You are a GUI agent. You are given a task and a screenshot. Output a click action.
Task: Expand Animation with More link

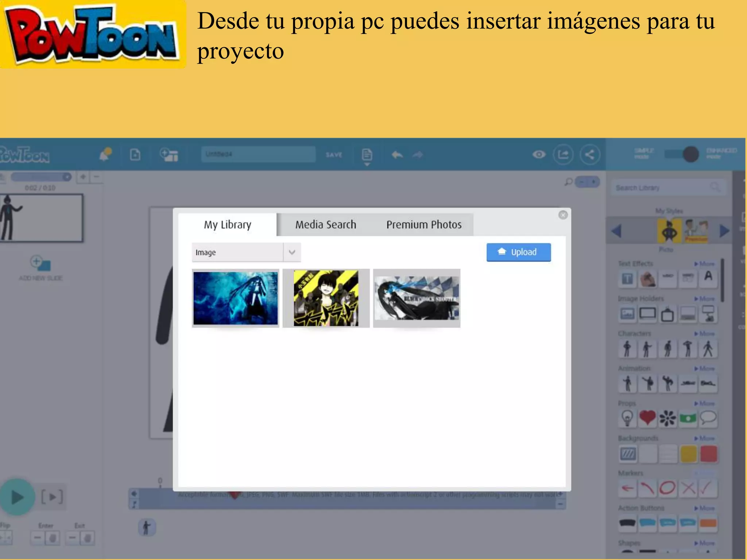(705, 369)
